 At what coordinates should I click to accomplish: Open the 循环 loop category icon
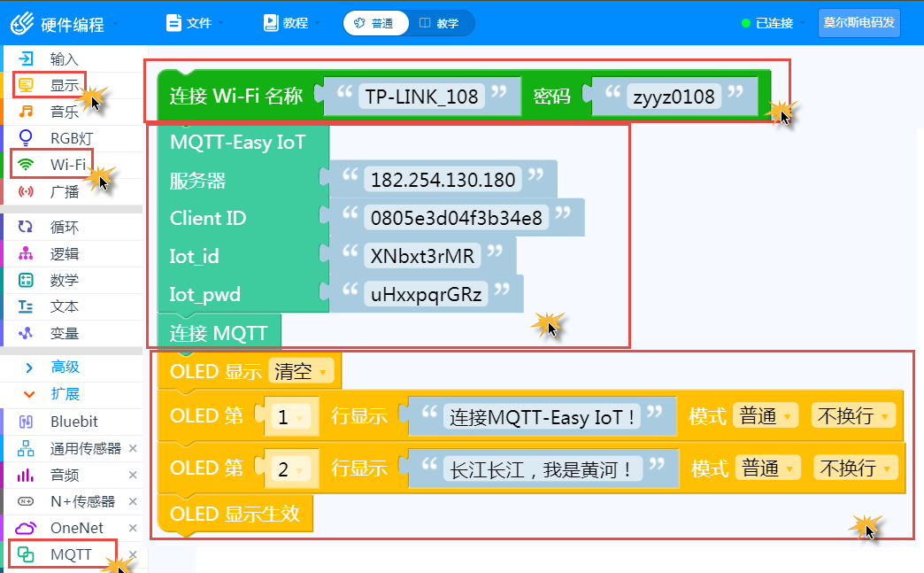click(27, 228)
